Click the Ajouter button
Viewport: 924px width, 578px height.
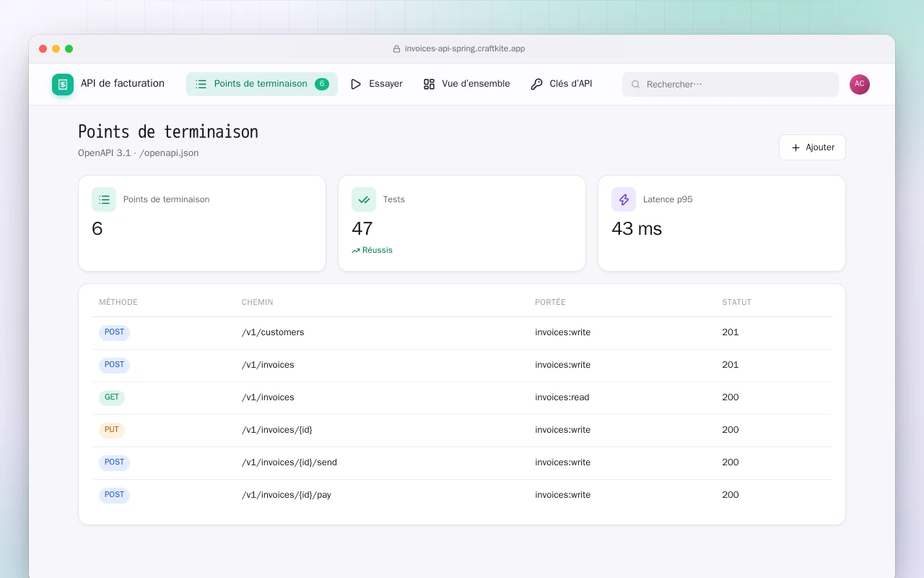click(812, 147)
